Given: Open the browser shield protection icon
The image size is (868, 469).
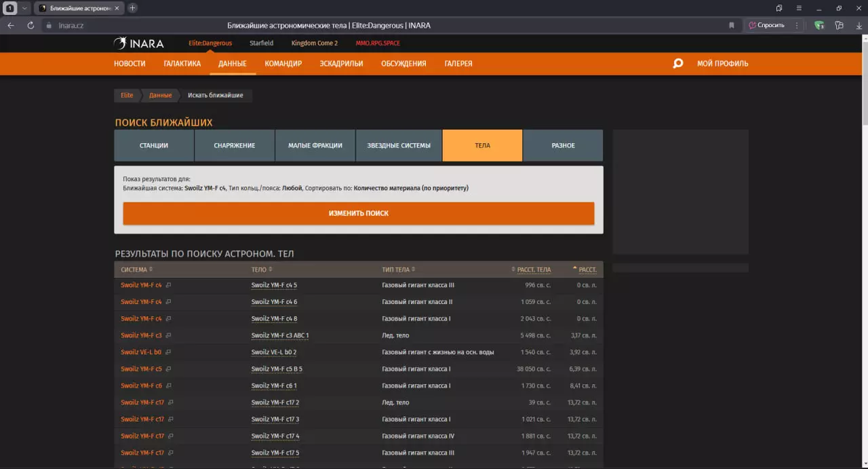Looking at the screenshot, I should pos(819,25).
